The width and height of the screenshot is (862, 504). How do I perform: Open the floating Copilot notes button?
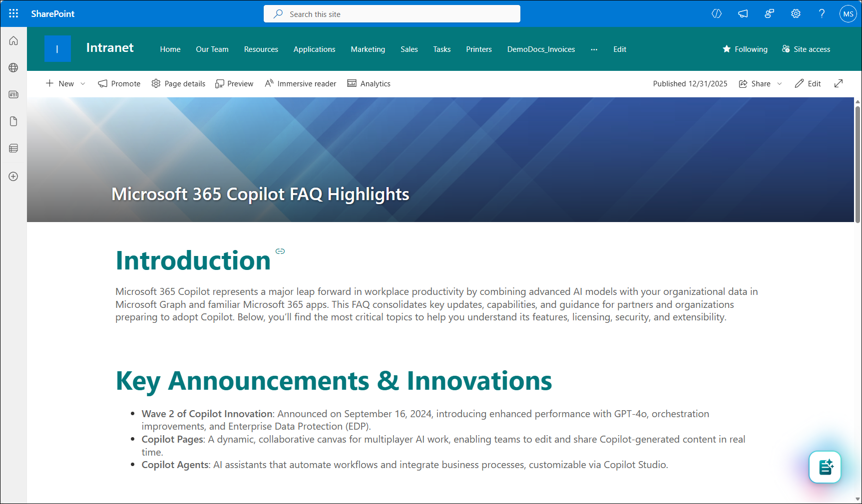click(825, 467)
